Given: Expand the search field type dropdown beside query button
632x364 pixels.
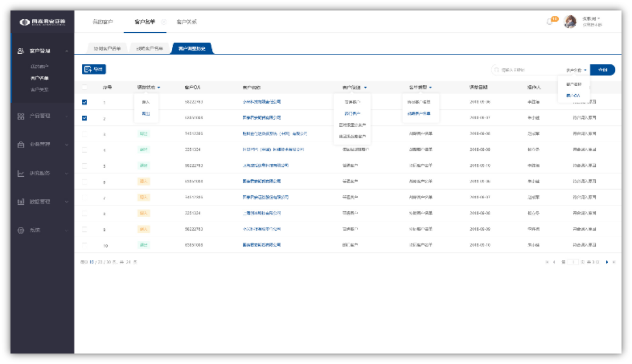Looking at the screenshot, I should pos(576,70).
